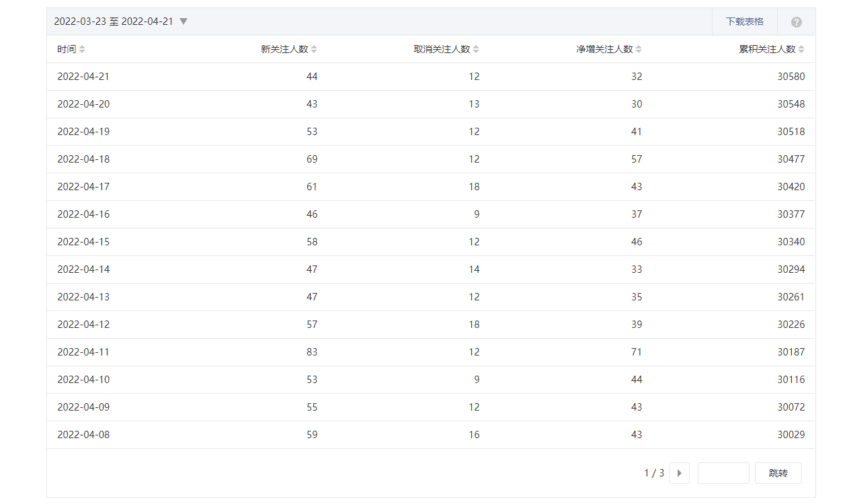This screenshot has height=504, width=847.
Task: Go to next page arrow
Action: 680,473
